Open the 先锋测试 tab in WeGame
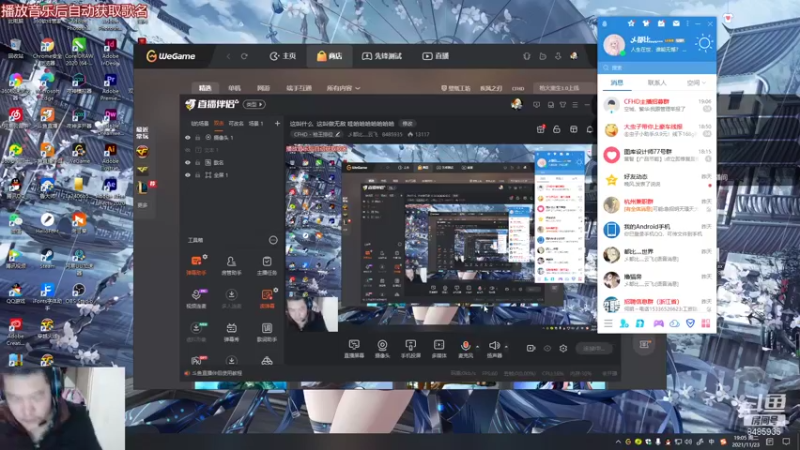Viewport: 800px width, 450px height. [382, 56]
